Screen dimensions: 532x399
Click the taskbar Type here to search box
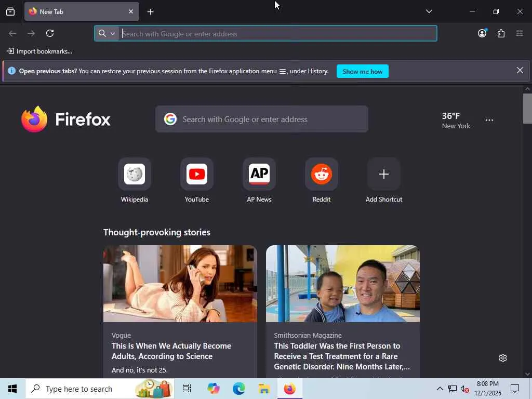(x=99, y=389)
